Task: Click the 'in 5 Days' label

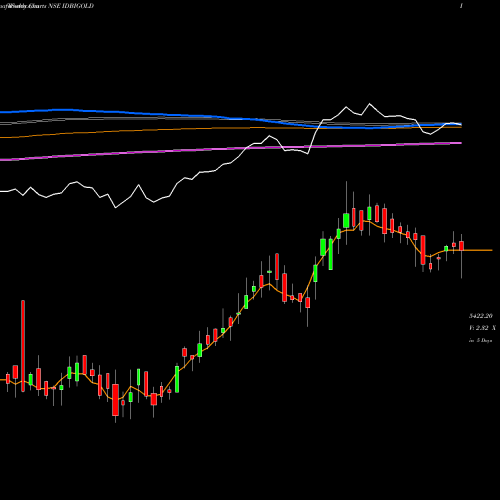Action: point(481,340)
